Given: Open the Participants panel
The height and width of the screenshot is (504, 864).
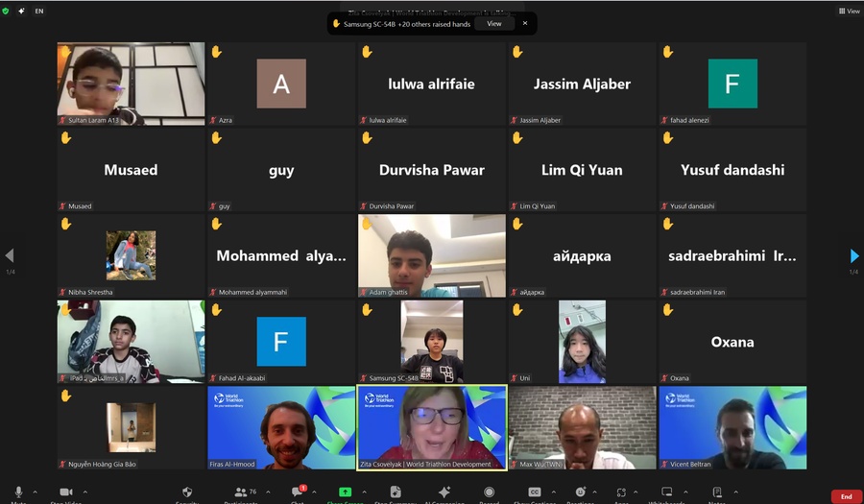Looking at the screenshot, I should tap(241, 492).
